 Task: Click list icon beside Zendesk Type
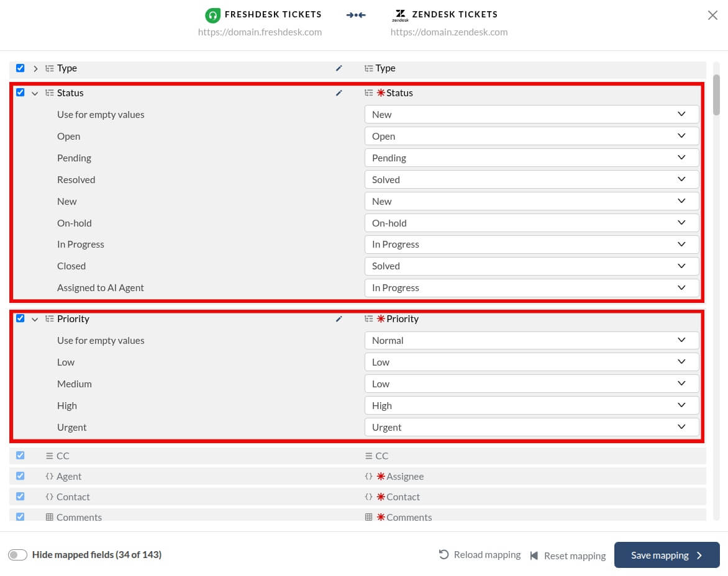click(368, 68)
